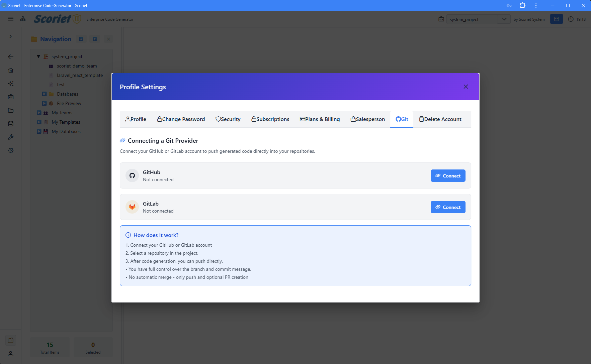The image size is (591, 364).
Task: Close the Profile Settings dialog
Action: point(466,87)
